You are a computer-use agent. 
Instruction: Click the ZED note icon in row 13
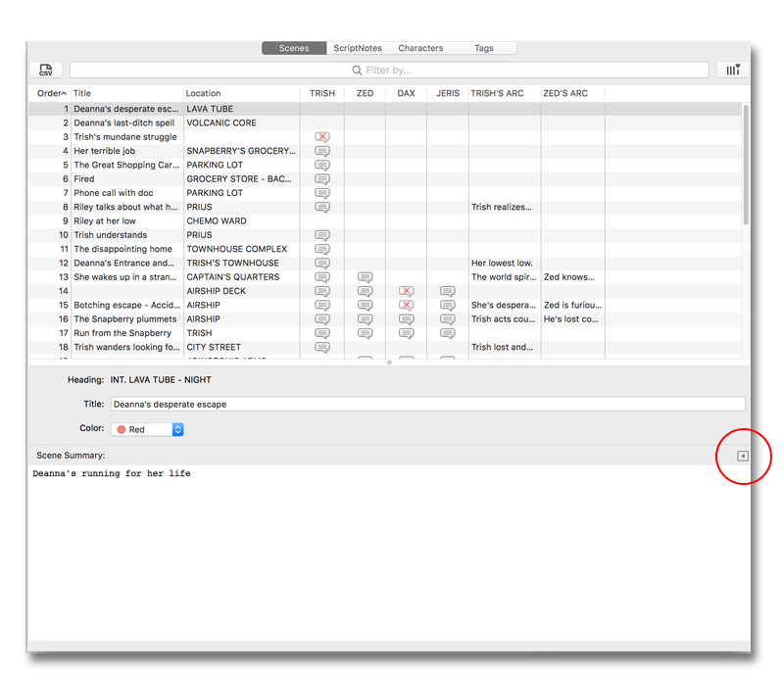[x=365, y=277]
